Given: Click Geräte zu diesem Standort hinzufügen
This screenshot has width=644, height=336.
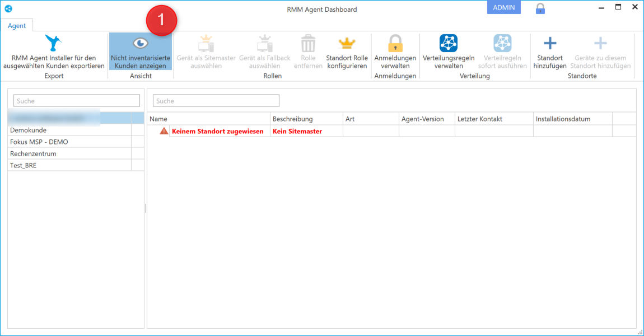Looking at the screenshot, I should click(x=600, y=52).
